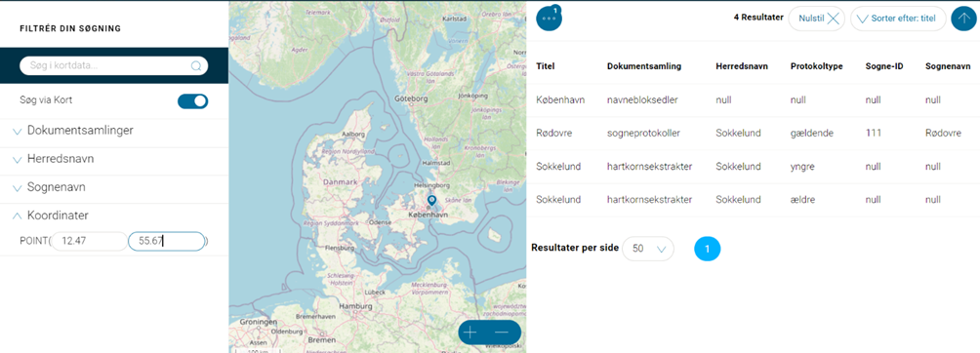Click the sort direction arrow-up button

[963, 19]
